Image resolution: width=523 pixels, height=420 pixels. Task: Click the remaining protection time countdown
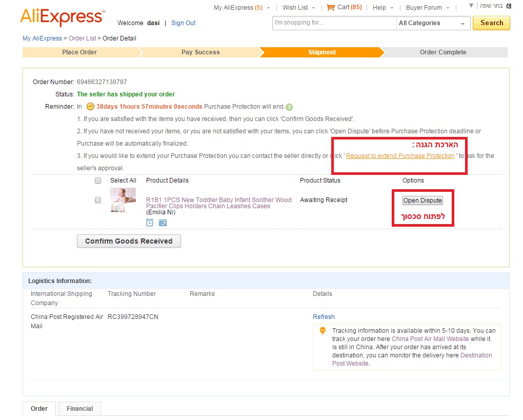[x=149, y=107]
